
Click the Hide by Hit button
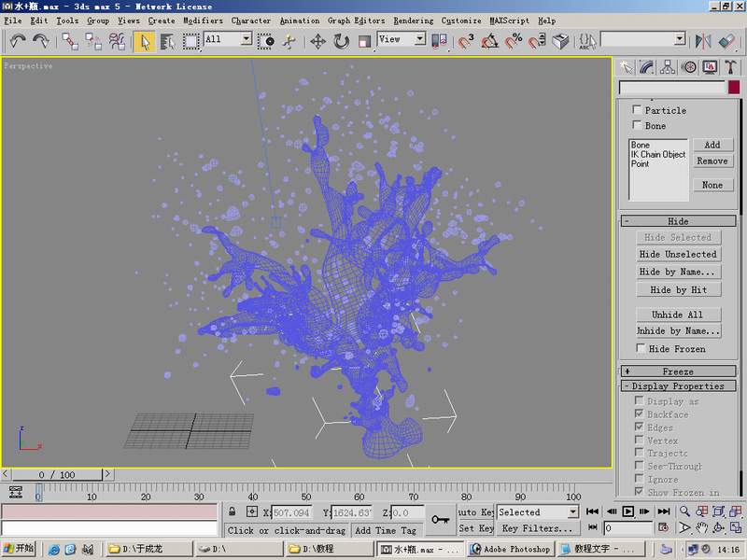tap(678, 290)
